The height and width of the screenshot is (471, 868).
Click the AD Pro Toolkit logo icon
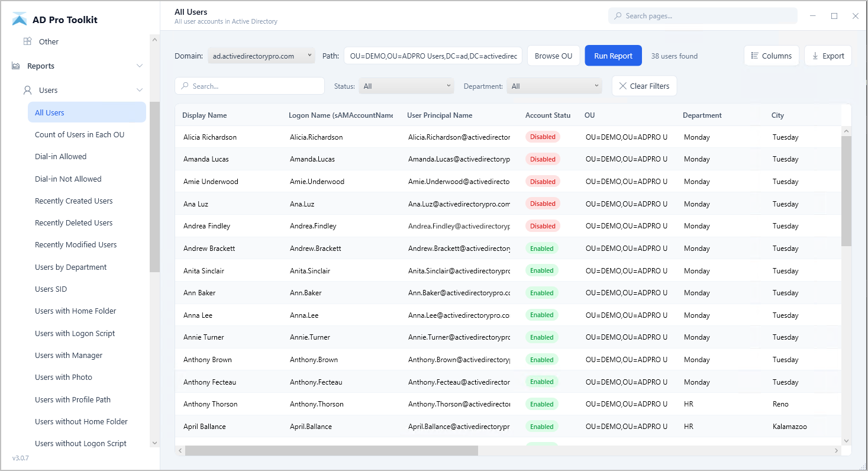pyautogui.click(x=20, y=19)
